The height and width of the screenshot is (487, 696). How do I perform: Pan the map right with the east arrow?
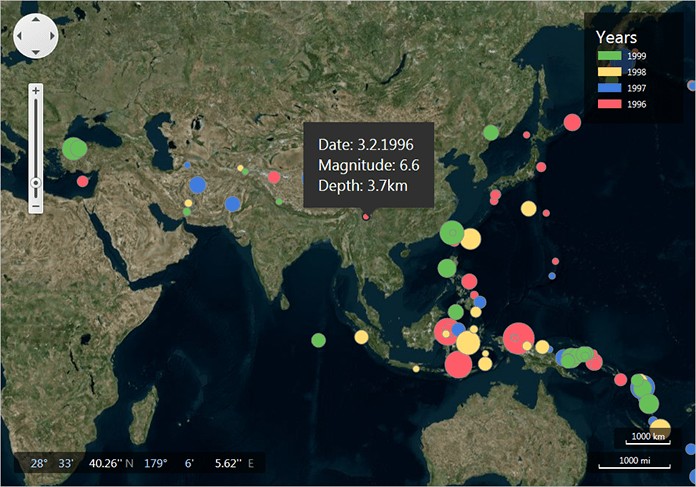click(x=52, y=37)
